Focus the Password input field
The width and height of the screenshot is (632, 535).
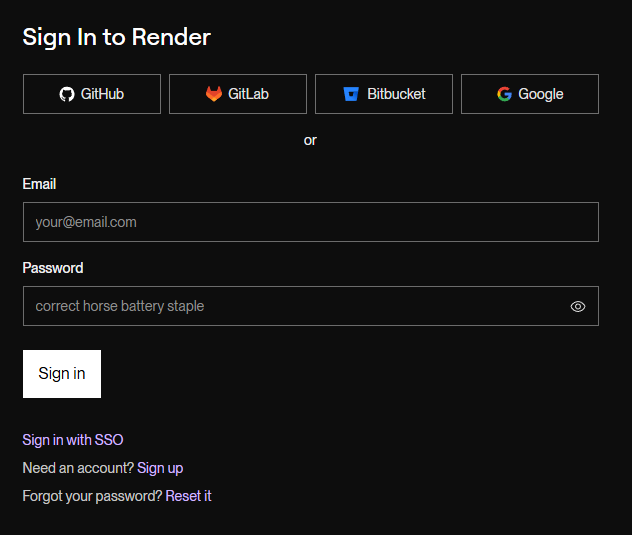[x=290, y=306]
